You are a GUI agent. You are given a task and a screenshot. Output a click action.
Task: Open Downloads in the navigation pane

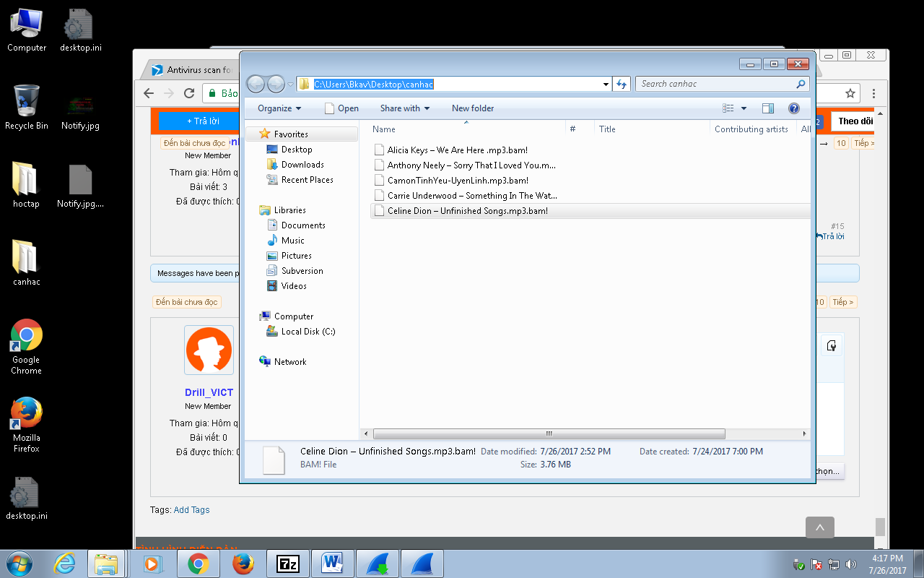302,165
